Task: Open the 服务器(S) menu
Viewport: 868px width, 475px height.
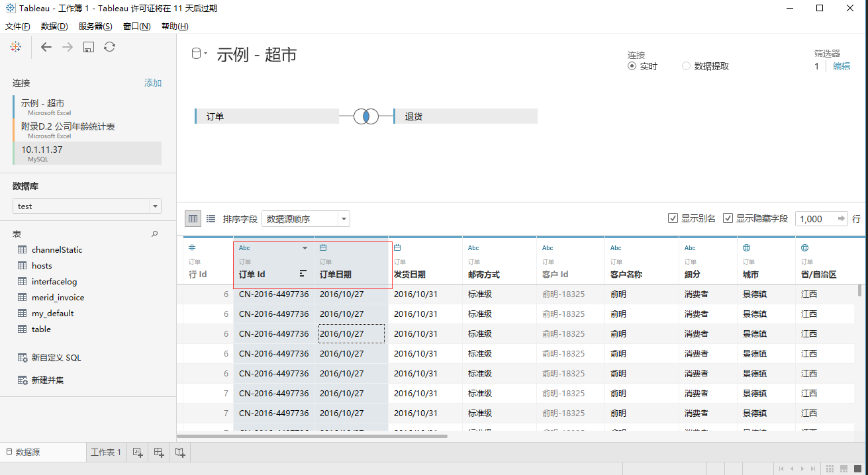Action: 95,26
